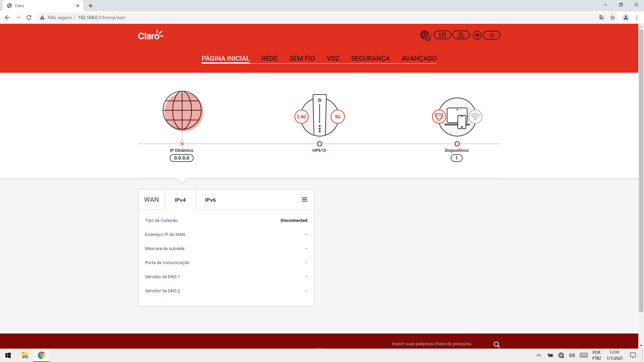Click the Servidor de DNS 2 label
The width and height of the screenshot is (644, 362).
click(x=162, y=291)
